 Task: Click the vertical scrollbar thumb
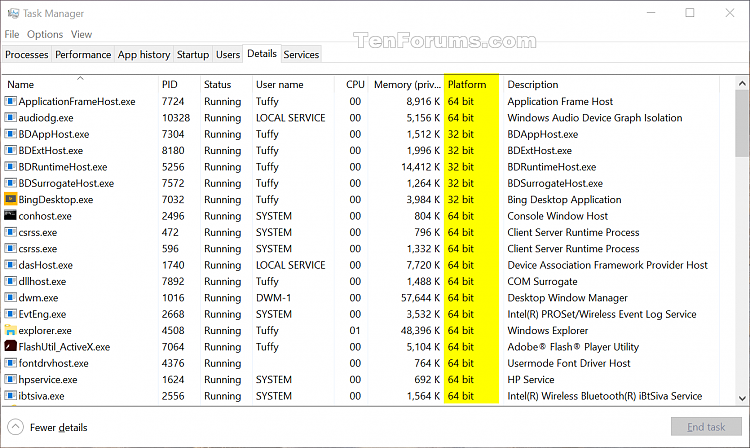pos(742,123)
